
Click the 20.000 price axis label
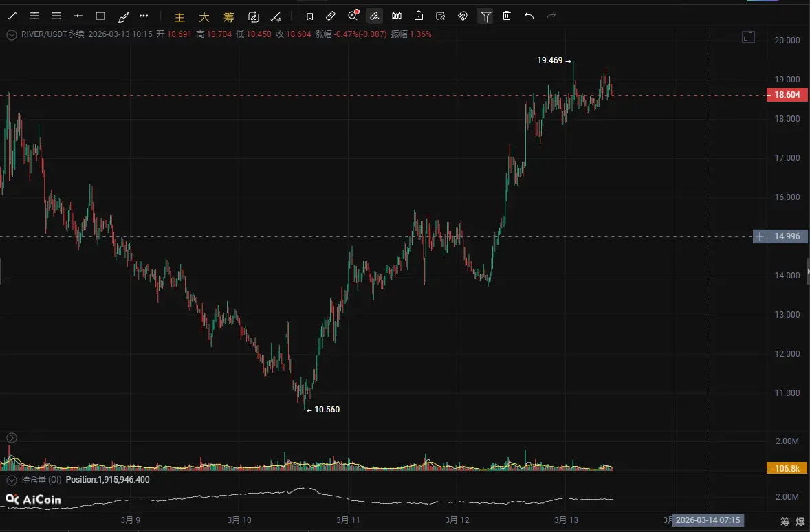click(x=787, y=41)
